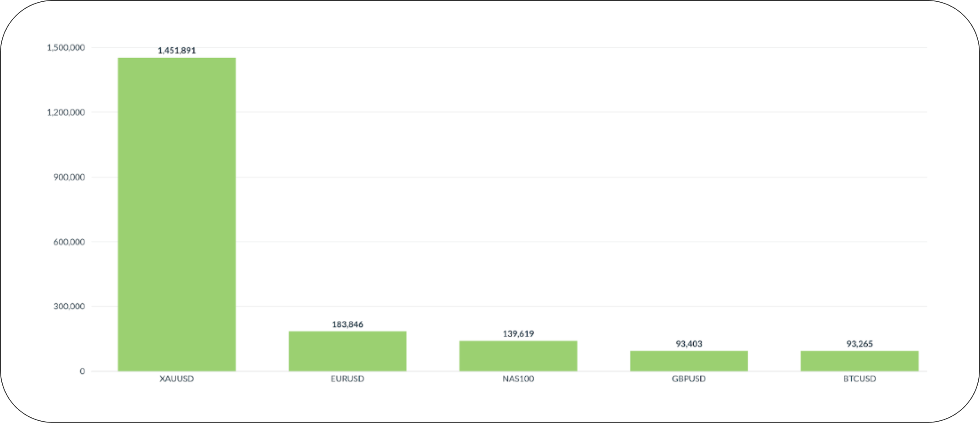
Task: Click the 1,451,891 value label
Action: 176,50
